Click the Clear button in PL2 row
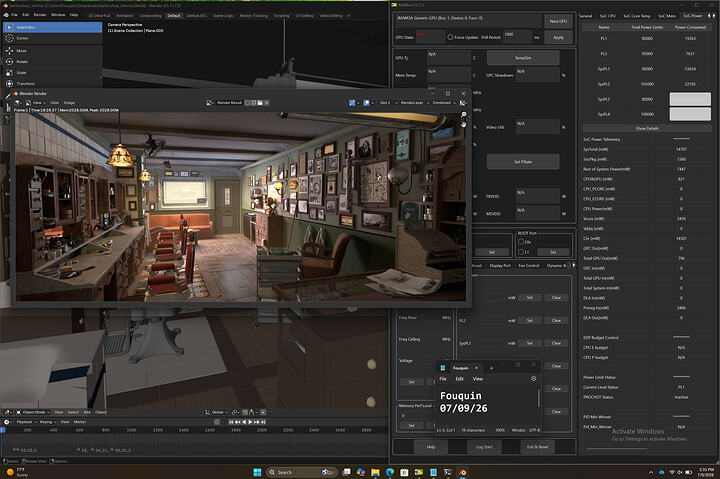This screenshot has height=479, width=720. point(556,321)
